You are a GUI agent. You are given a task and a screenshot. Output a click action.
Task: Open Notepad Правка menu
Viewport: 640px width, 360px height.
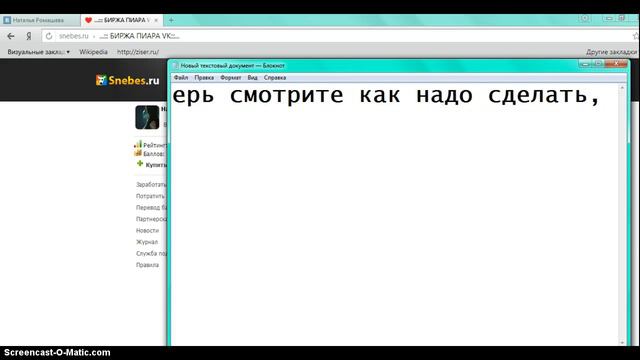pyautogui.click(x=204, y=78)
